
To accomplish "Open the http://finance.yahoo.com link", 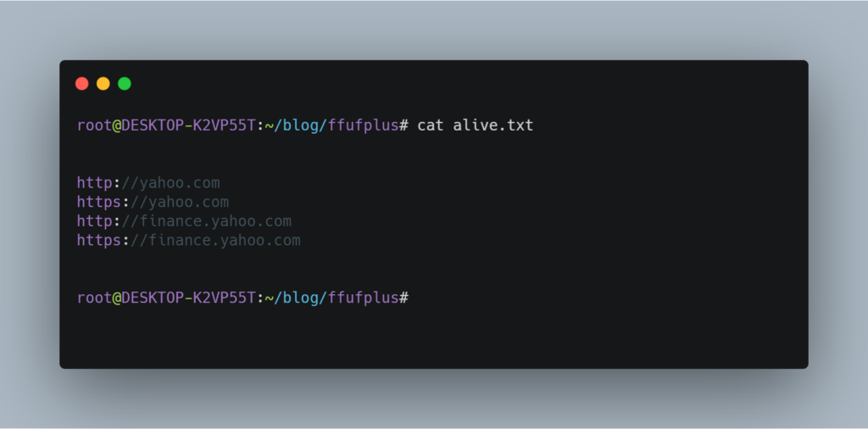I will [184, 221].
